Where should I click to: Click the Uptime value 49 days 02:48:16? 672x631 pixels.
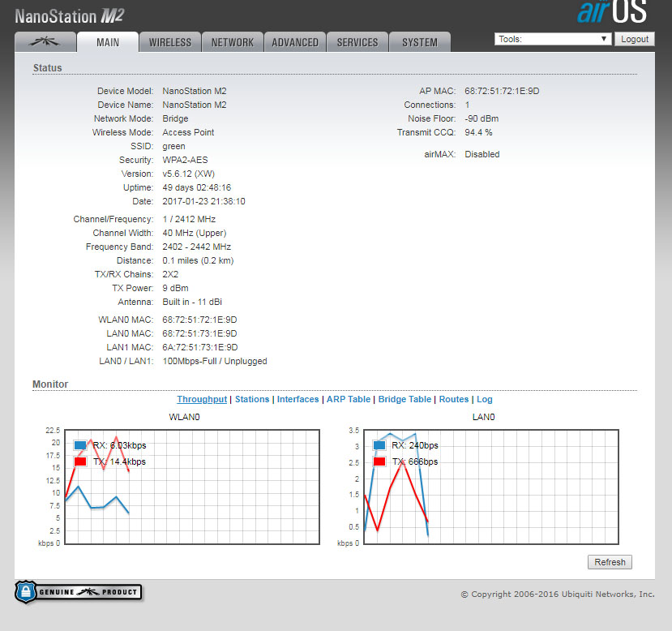tap(197, 187)
